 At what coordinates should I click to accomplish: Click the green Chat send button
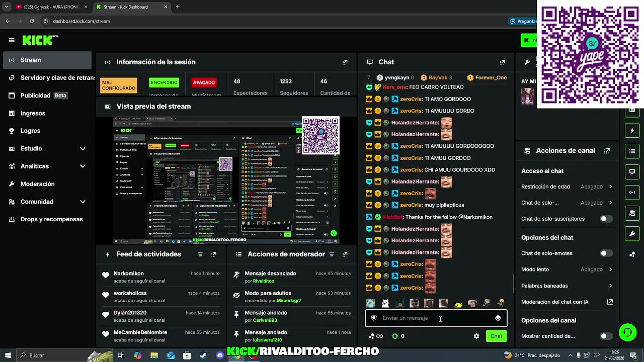(x=496, y=336)
